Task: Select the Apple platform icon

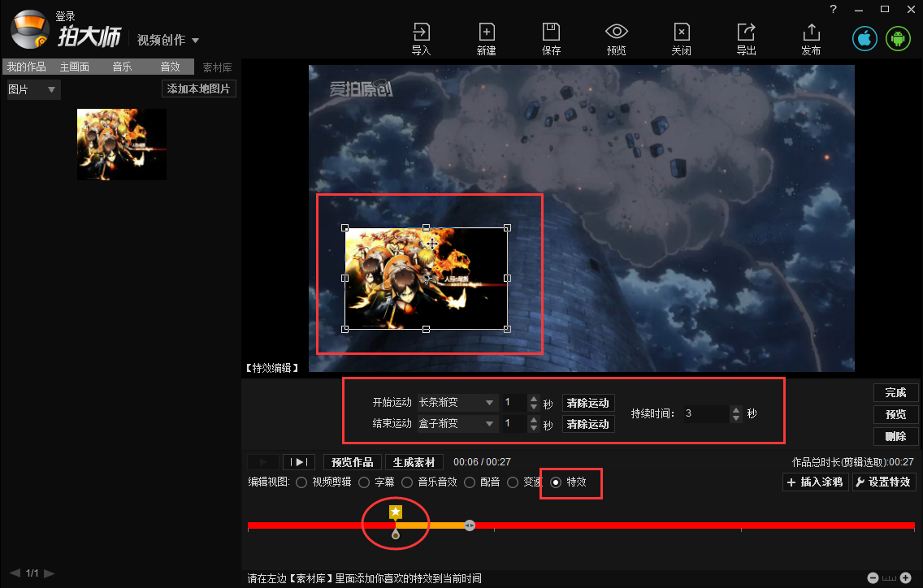Action: 864,37
